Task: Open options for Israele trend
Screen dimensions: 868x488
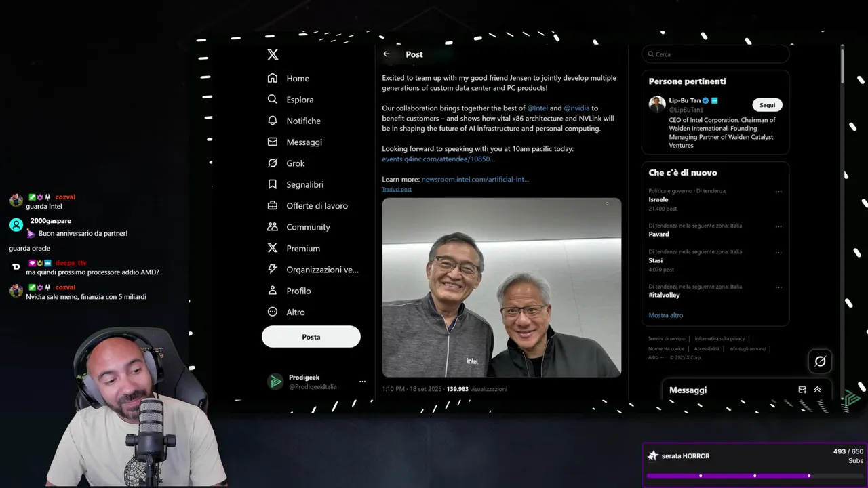Action: [x=778, y=192]
